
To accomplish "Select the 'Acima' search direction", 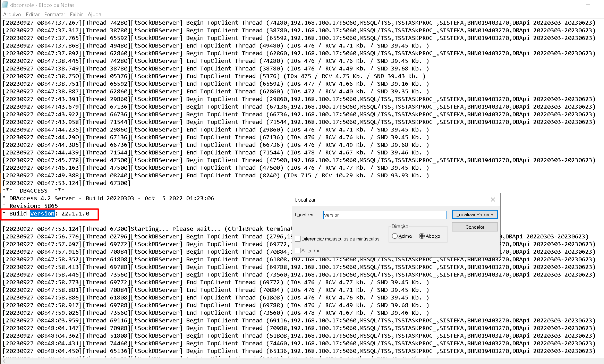I will tap(395, 236).
